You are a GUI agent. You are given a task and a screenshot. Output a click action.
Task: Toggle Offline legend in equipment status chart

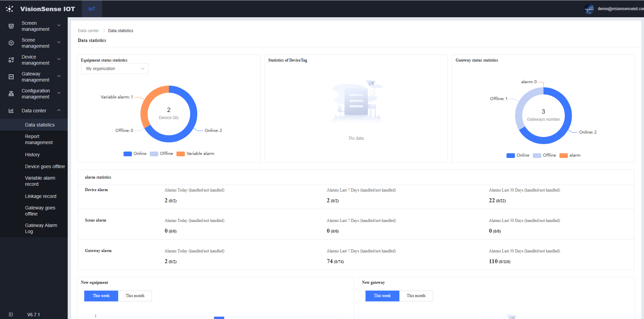pos(161,154)
